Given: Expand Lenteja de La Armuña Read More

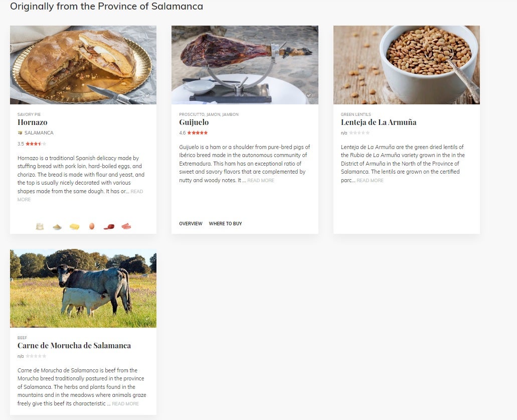Looking at the screenshot, I should 370,181.
